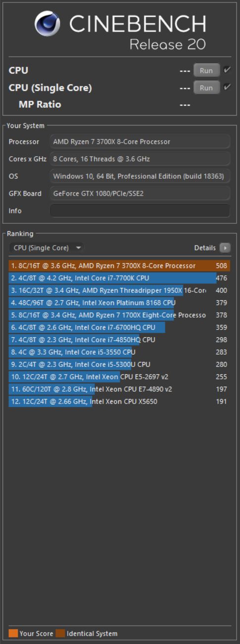The height and width of the screenshot is (644, 240).
Task: Click the GFX Board field
Action: (x=140, y=194)
